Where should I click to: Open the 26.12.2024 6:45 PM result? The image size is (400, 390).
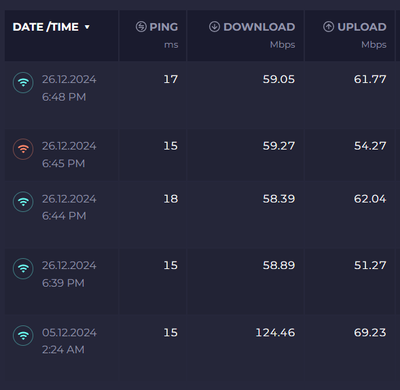click(200, 155)
